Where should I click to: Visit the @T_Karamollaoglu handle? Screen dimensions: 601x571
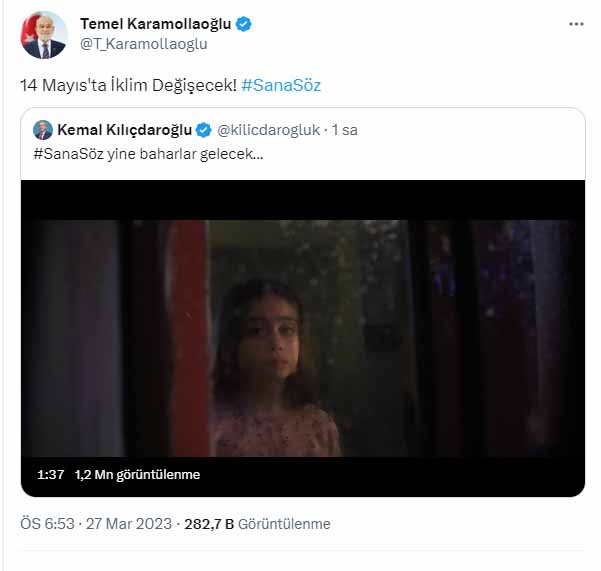[x=143, y=43]
